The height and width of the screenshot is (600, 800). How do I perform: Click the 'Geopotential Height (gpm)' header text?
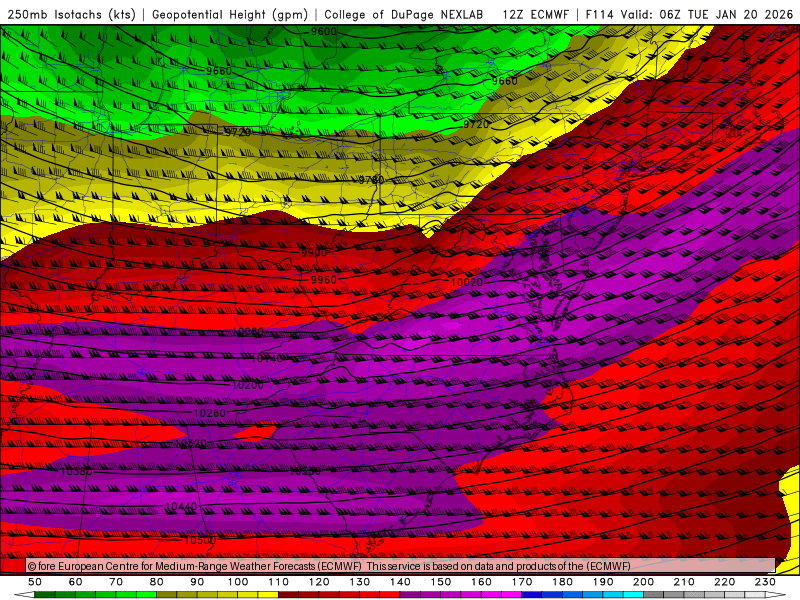(230, 15)
